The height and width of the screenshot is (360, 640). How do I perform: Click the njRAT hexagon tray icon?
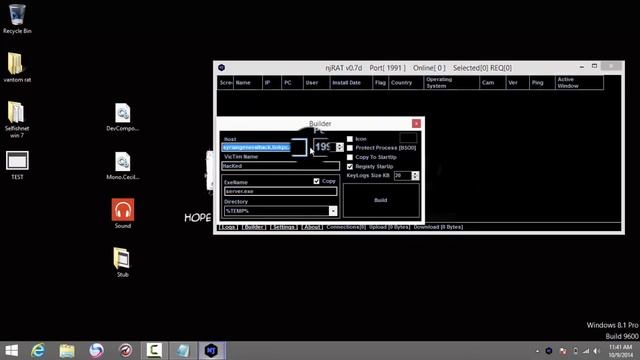tap(549, 351)
